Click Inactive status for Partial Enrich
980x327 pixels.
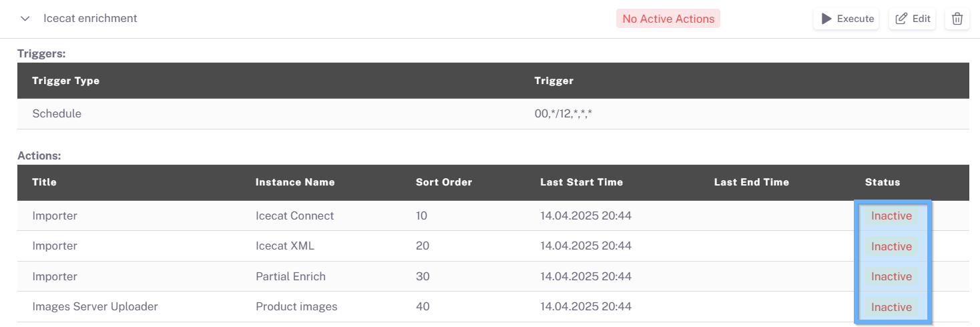(891, 276)
